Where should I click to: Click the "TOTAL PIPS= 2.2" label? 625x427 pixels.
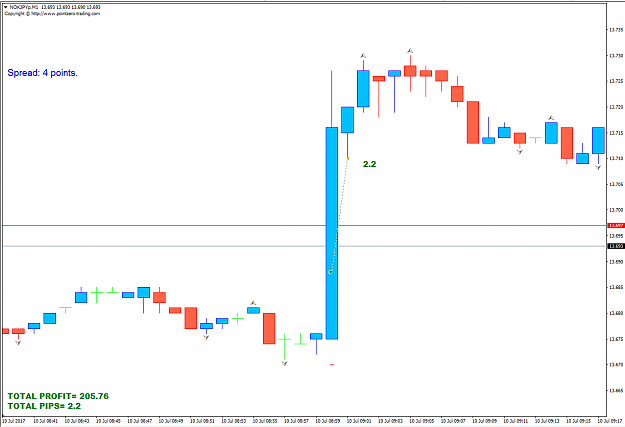pos(44,406)
